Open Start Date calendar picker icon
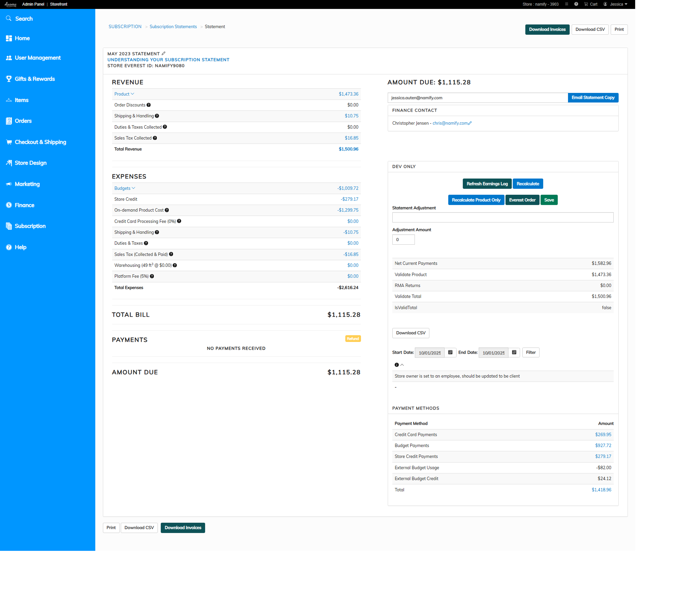 point(450,352)
